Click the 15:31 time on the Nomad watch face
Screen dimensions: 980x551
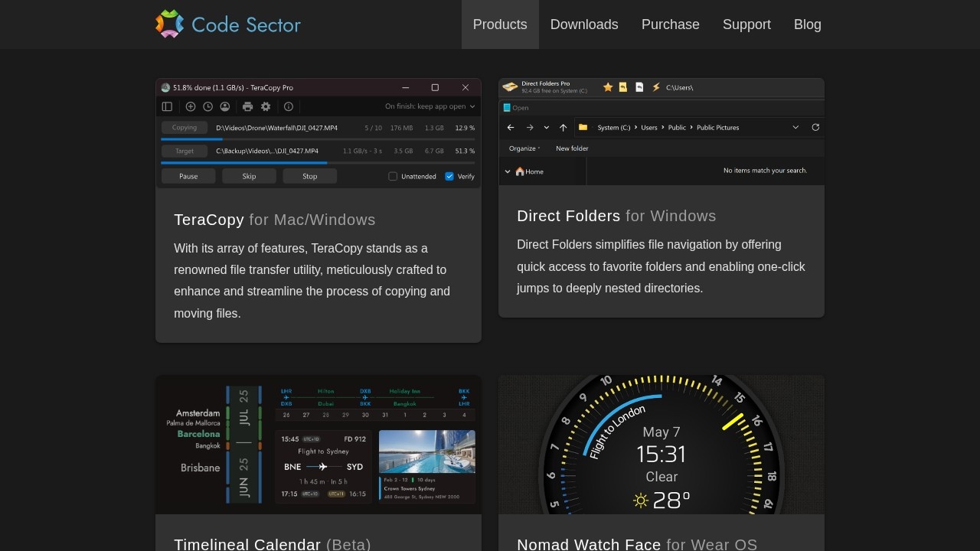pos(661,455)
